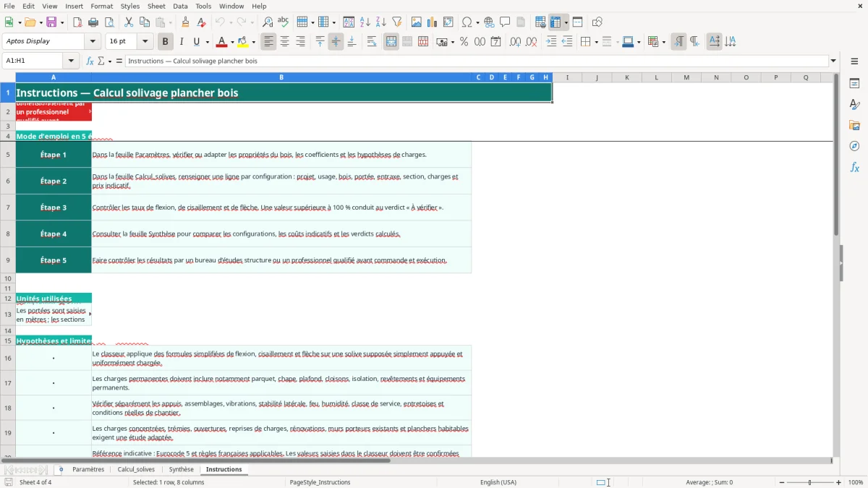This screenshot has height=488, width=868.
Task: Increase indent
Action: pyautogui.click(x=551, y=42)
